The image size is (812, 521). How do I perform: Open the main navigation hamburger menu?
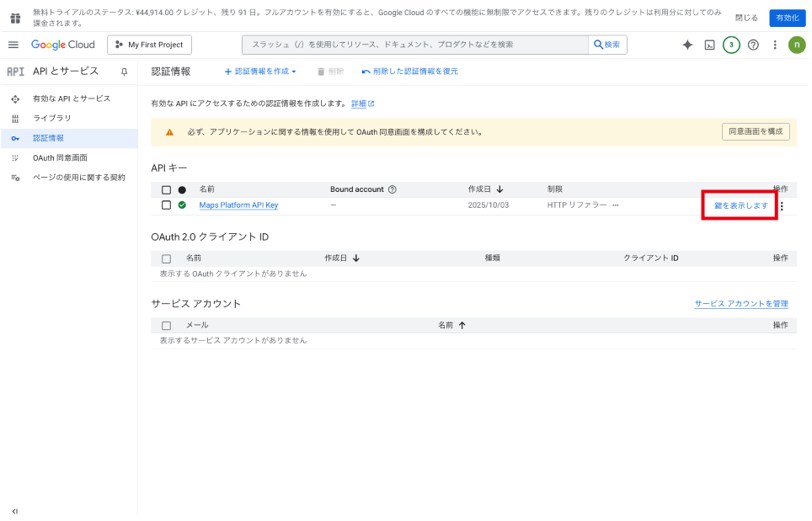13,45
